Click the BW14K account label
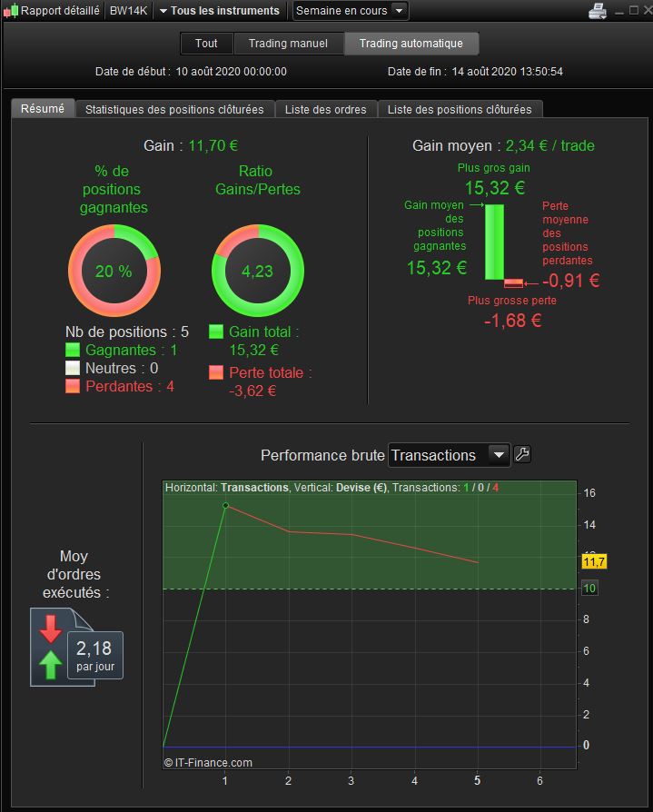The width and height of the screenshot is (653, 812). pos(128,10)
